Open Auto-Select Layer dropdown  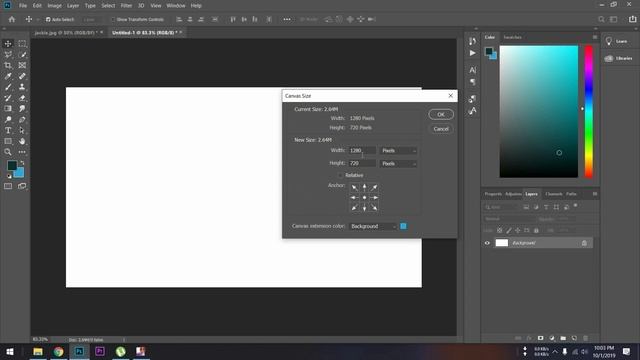[x=90, y=19]
